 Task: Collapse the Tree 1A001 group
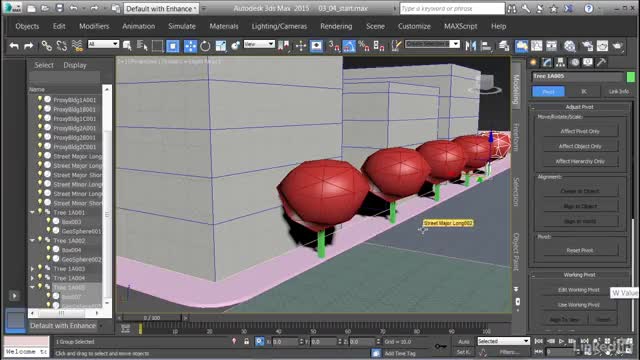point(32,213)
